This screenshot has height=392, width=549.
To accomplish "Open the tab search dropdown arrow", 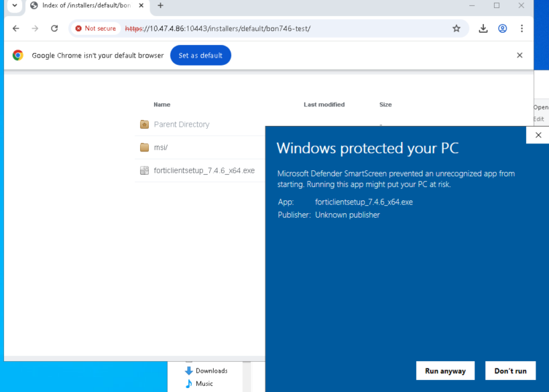I will pos(15,5).
